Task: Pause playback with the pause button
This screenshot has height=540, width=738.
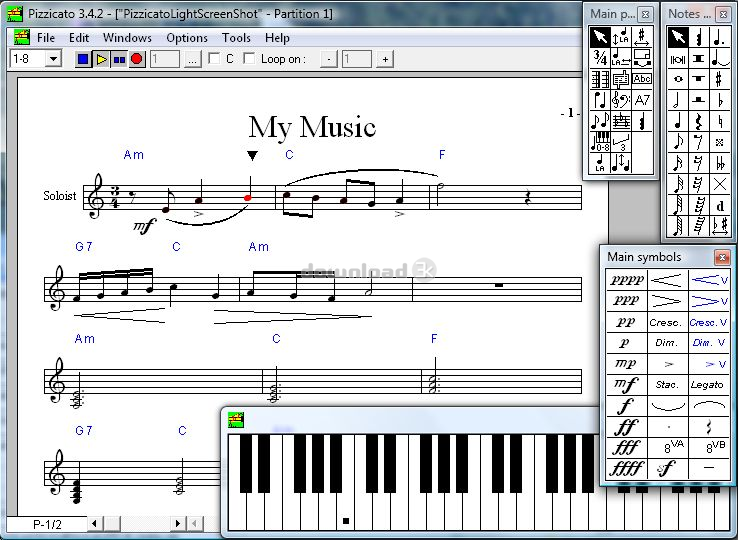Action: point(119,59)
